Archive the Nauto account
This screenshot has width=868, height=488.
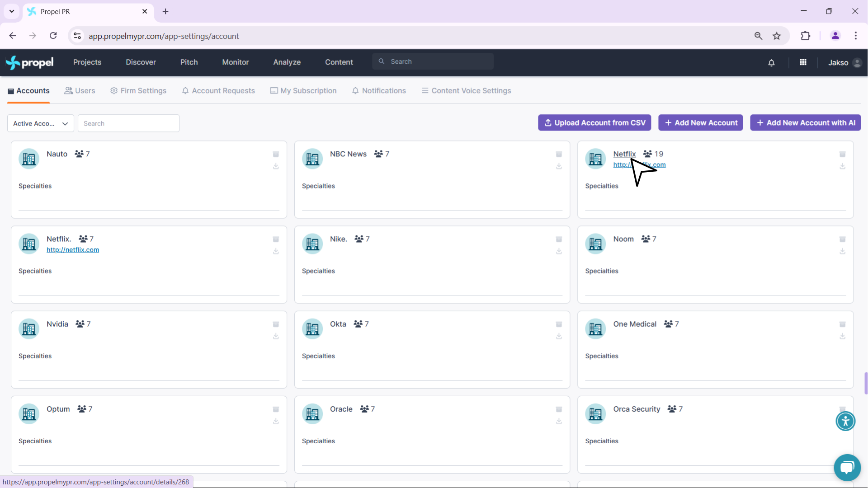coord(276,155)
